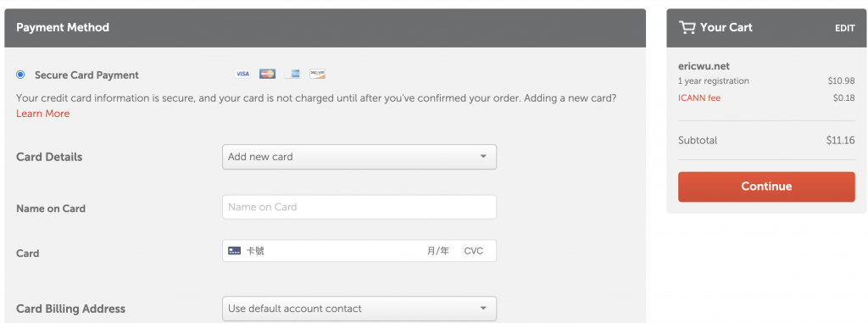Click the ericwu.net domain item
The width and height of the screenshot is (868, 323).
[704, 66]
